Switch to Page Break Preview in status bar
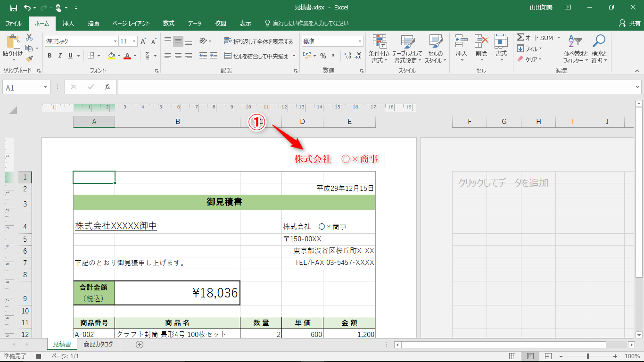 (548, 356)
